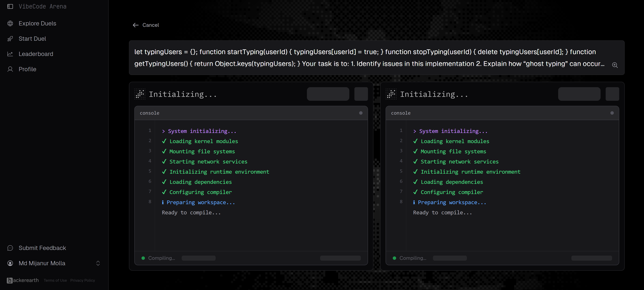Image resolution: width=644 pixels, height=290 pixels.
Task: Click the left console tab label
Action: [149, 113]
